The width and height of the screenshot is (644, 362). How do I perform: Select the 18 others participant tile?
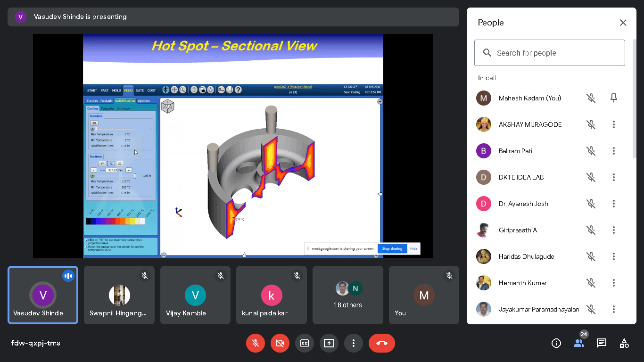click(x=348, y=295)
